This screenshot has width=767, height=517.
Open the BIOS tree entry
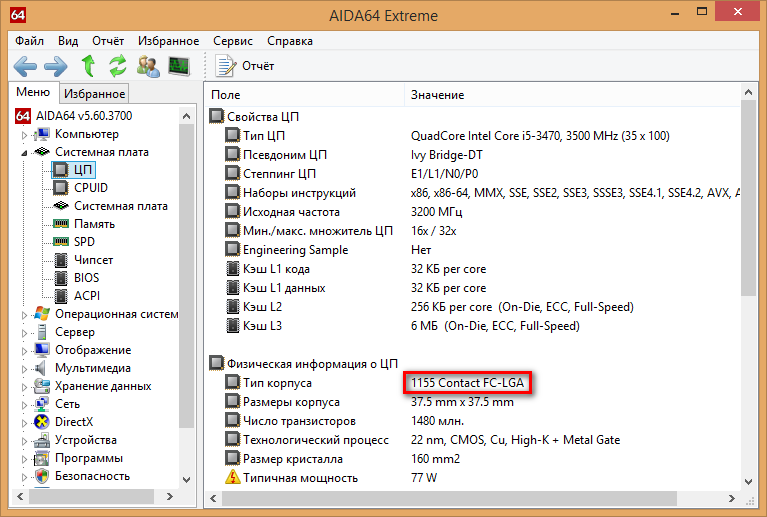87,278
